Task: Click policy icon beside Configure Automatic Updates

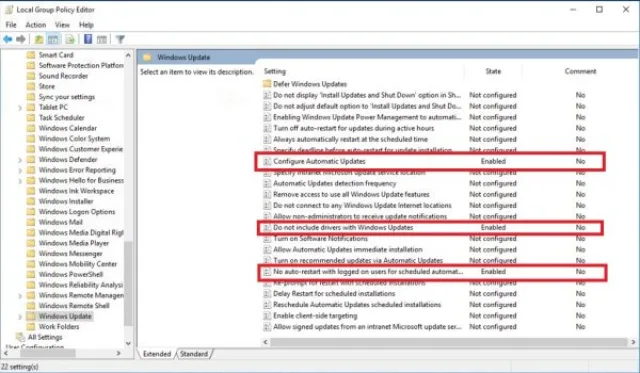Action: tap(267, 161)
